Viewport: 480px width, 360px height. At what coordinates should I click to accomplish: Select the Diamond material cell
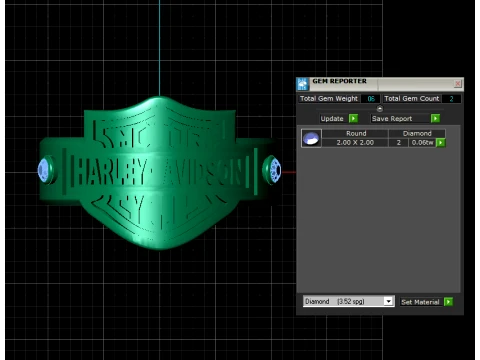click(x=417, y=134)
